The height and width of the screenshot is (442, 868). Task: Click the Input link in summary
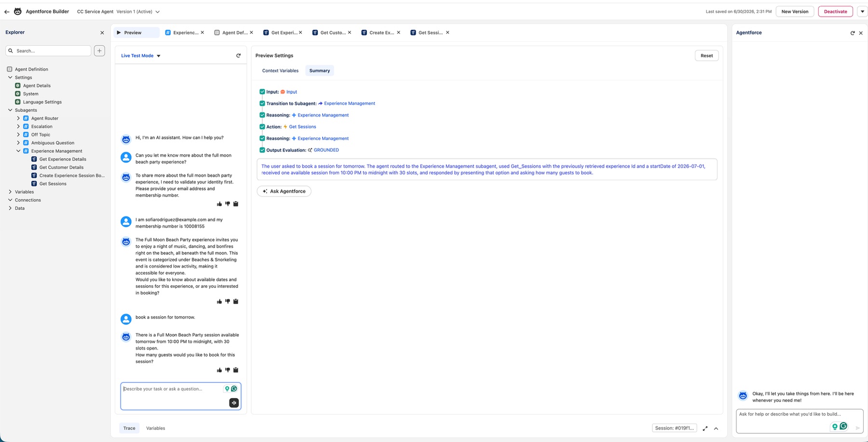(x=292, y=92)
